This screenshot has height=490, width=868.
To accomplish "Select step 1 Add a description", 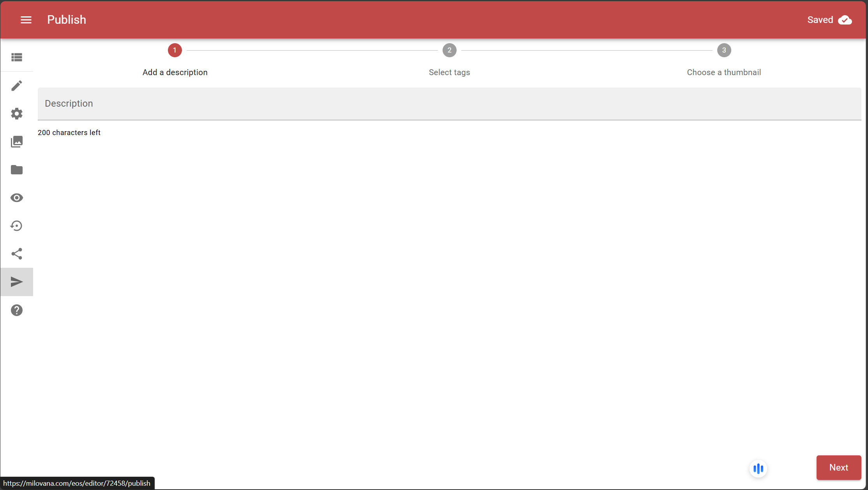I will (175, 72).
